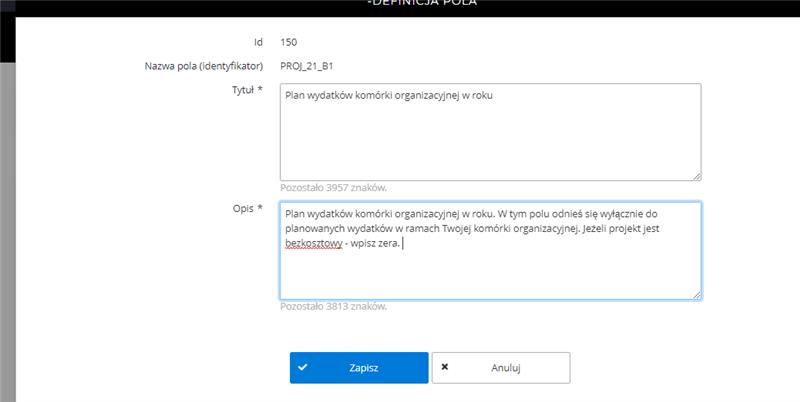The height and width of the screenshot is (402, 800).
Task: Click the resize handle of the Tytuł textarea
Action: [695, 175]
